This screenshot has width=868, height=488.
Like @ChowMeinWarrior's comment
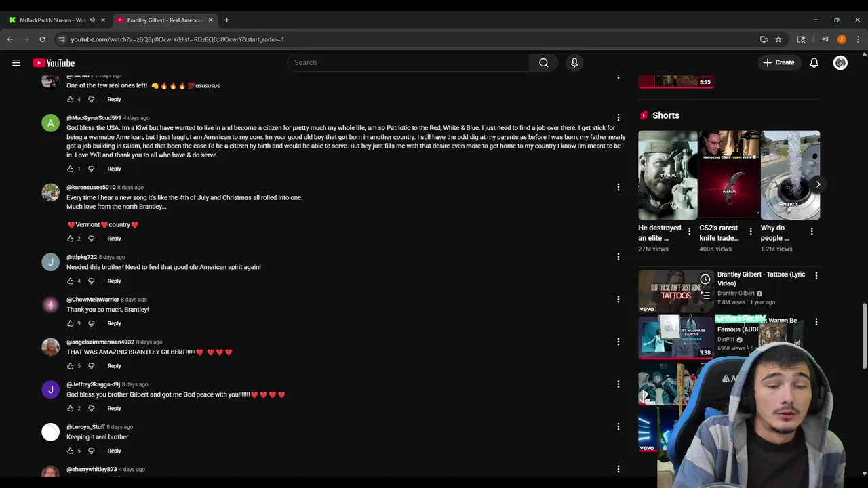click(x=70, y=323)
